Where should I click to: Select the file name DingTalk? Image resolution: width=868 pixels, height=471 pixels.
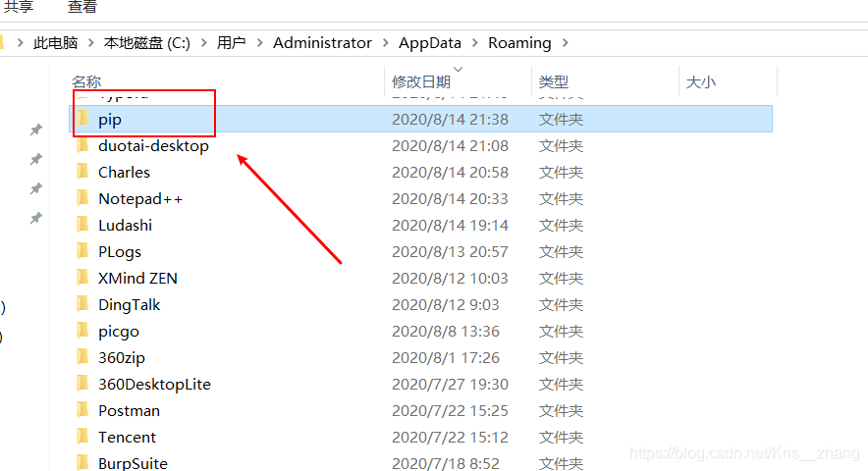pos(129,304)
